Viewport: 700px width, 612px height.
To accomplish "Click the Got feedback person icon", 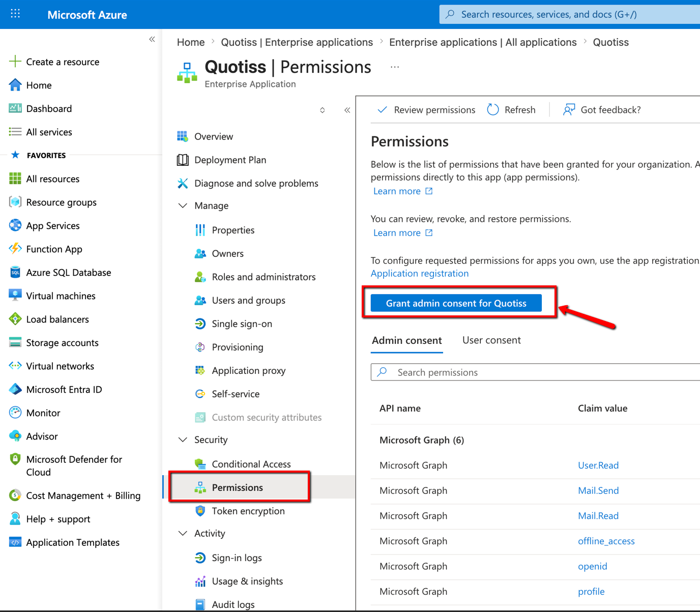I will [569, 109].
